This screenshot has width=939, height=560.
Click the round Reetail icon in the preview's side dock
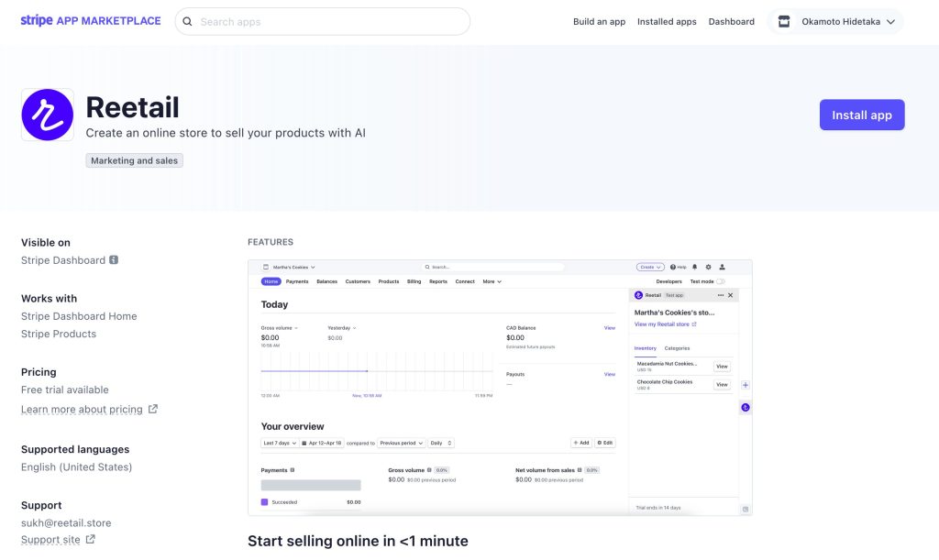point(746,407)
